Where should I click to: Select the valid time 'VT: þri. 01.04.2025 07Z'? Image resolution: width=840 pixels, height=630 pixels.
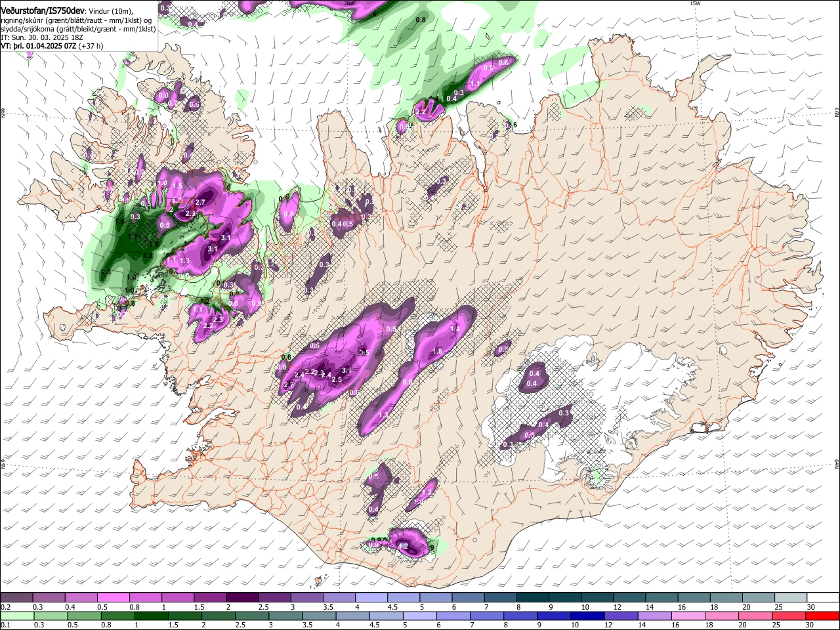(x=38, y=46)
